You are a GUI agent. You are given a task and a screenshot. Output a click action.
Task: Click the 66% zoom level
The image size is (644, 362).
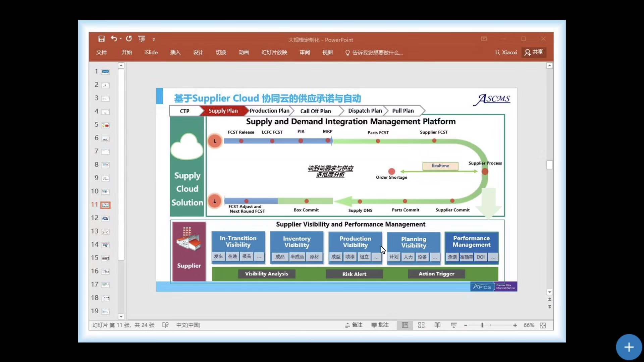(529, 325)
